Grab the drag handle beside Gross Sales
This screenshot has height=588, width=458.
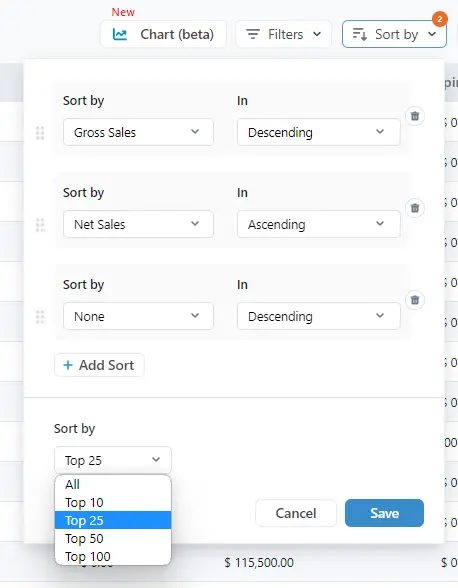tap(40, 133)
